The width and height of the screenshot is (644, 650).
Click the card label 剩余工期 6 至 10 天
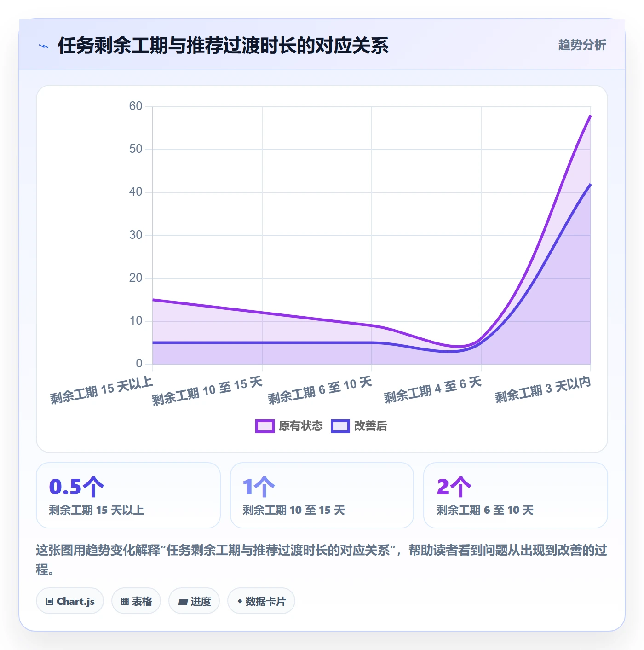pos(485,510)
